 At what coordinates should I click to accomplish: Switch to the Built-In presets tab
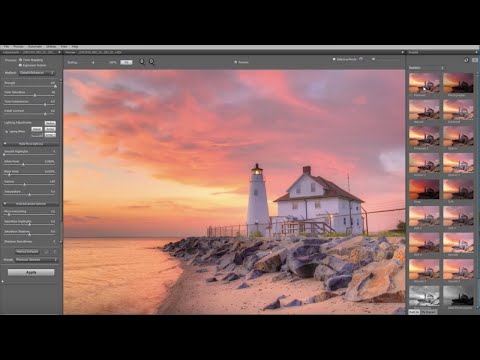(x=414, y=312)
